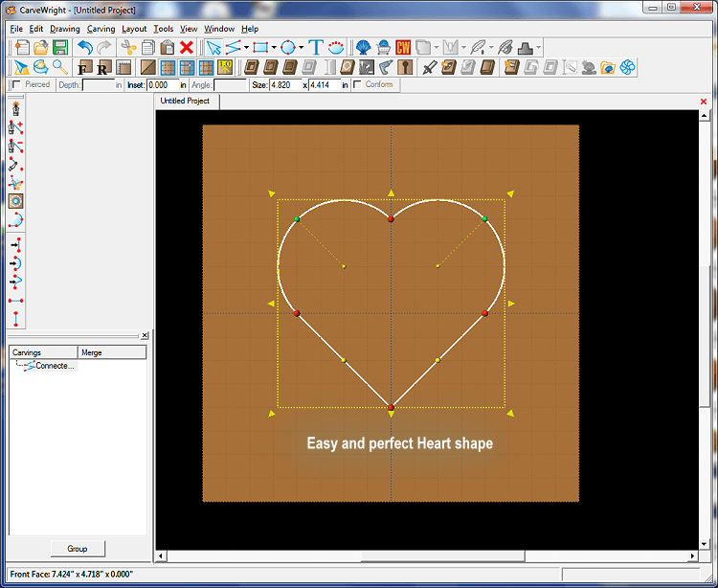Image resolution: width=718 pixels, height=588 pixels.
Task: Click the horizontal scrollbar thumb
Action: coord(443,556)
